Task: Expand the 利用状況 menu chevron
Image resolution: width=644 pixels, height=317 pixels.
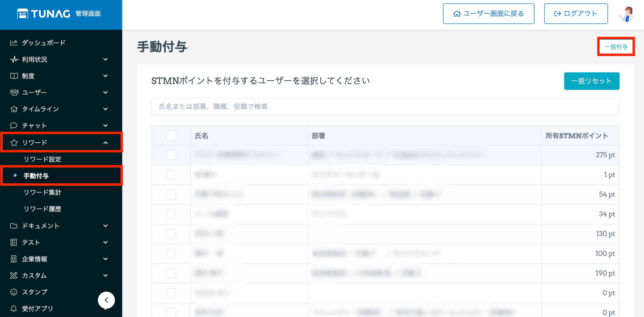Action: 106,59
